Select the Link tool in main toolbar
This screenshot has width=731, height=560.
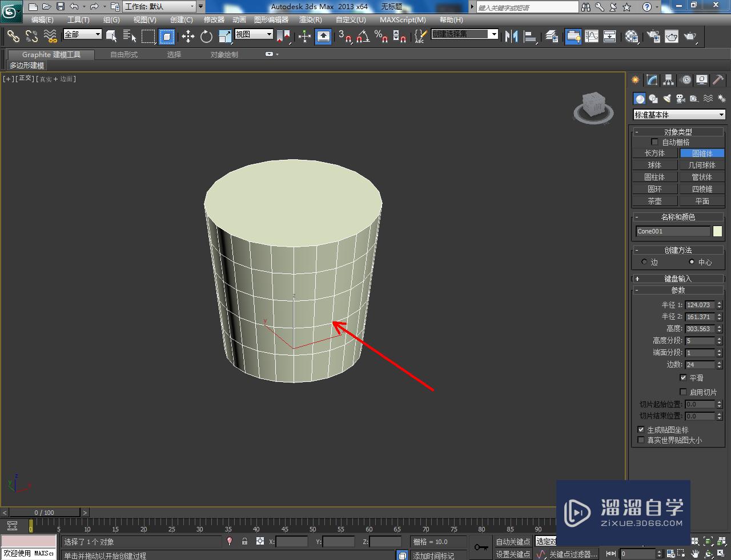[x=13, y=37]
